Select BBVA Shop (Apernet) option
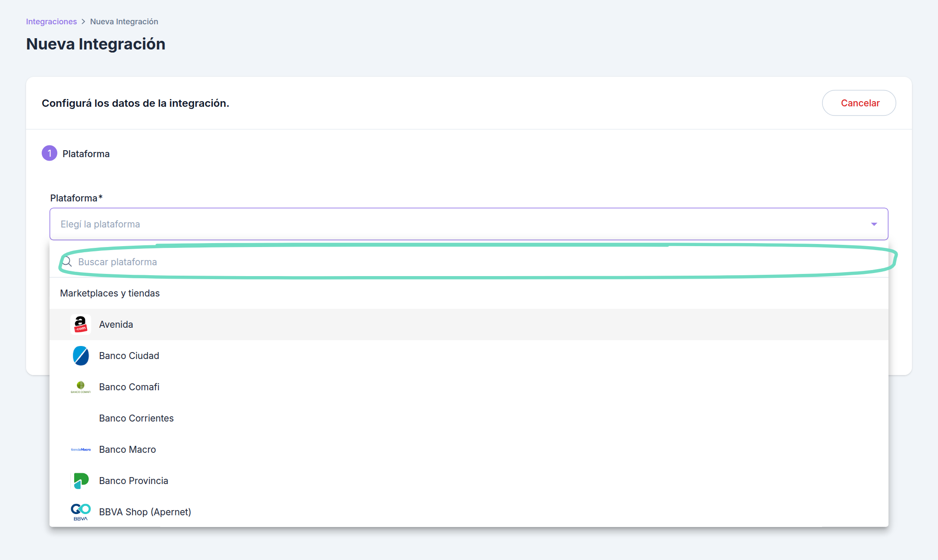Image resolution: width=938 pixels, height=560 pixels. (x=469, y=512)
